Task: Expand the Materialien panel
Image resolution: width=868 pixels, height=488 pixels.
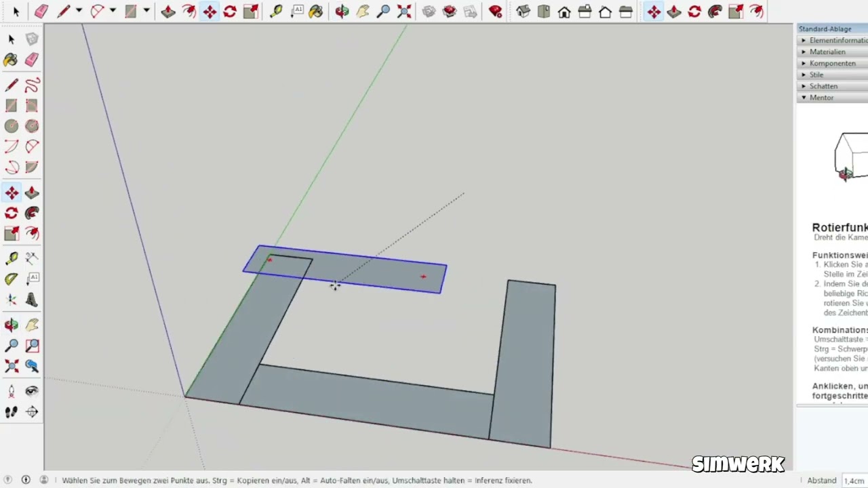Action: point(832,52)
